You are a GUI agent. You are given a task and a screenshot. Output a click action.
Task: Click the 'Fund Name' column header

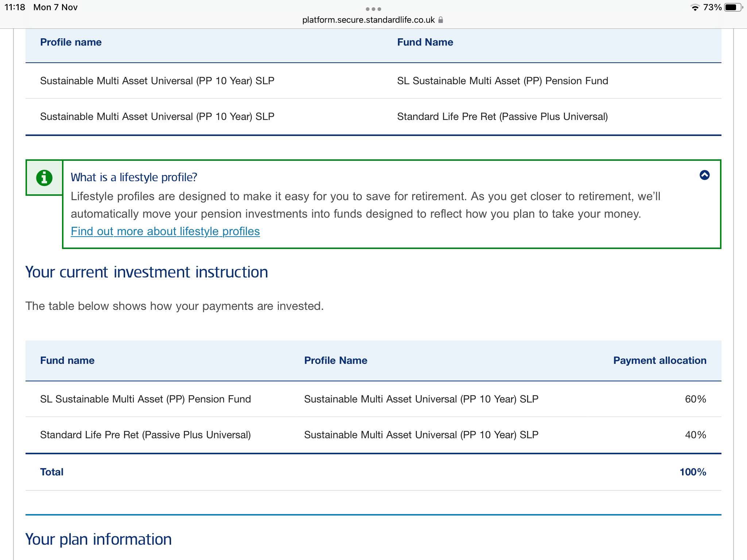tap(425, 42)
